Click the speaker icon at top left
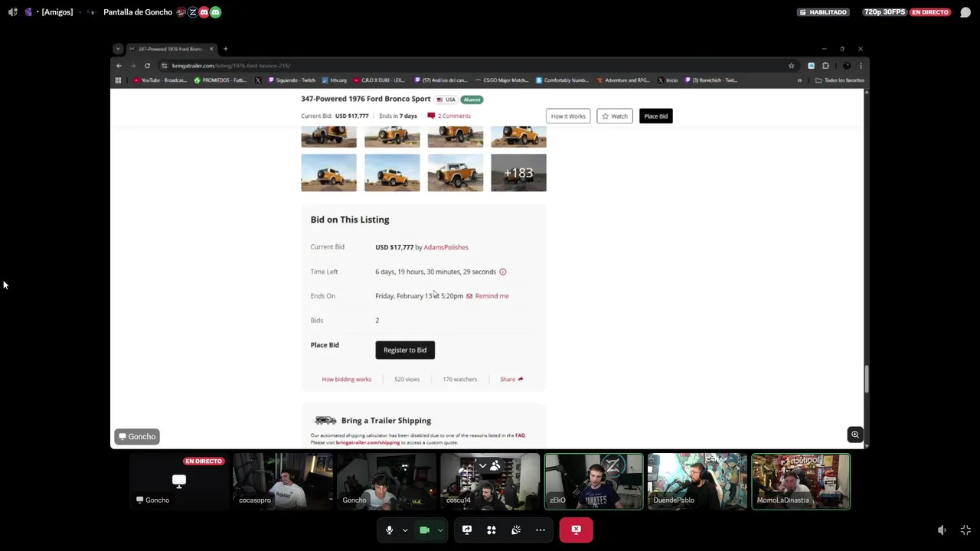The height and width of the screenshot is (551, 980). tap(12, 12)
